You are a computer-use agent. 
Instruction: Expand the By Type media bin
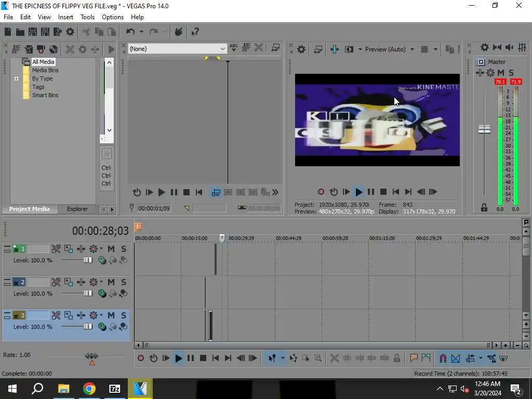tap(16, 79)
